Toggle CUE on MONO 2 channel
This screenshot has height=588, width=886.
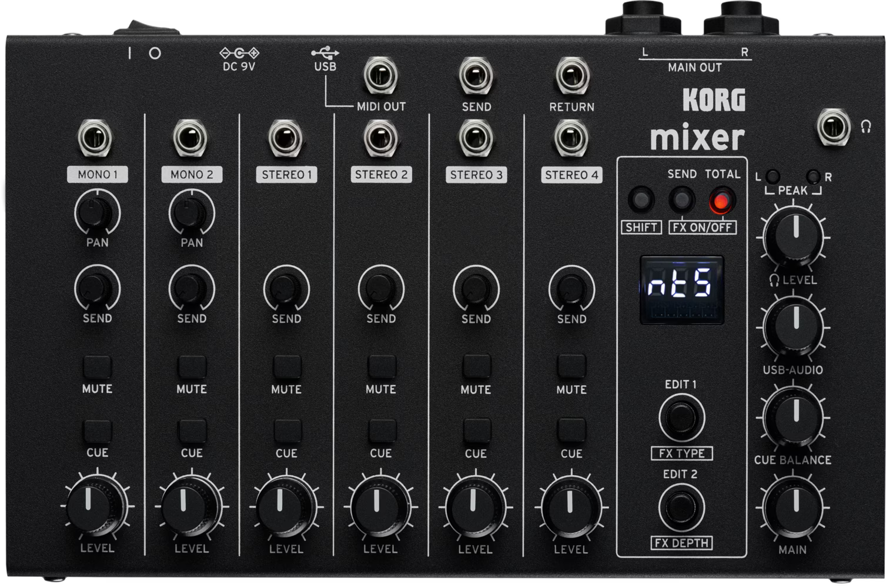point(192,431)
